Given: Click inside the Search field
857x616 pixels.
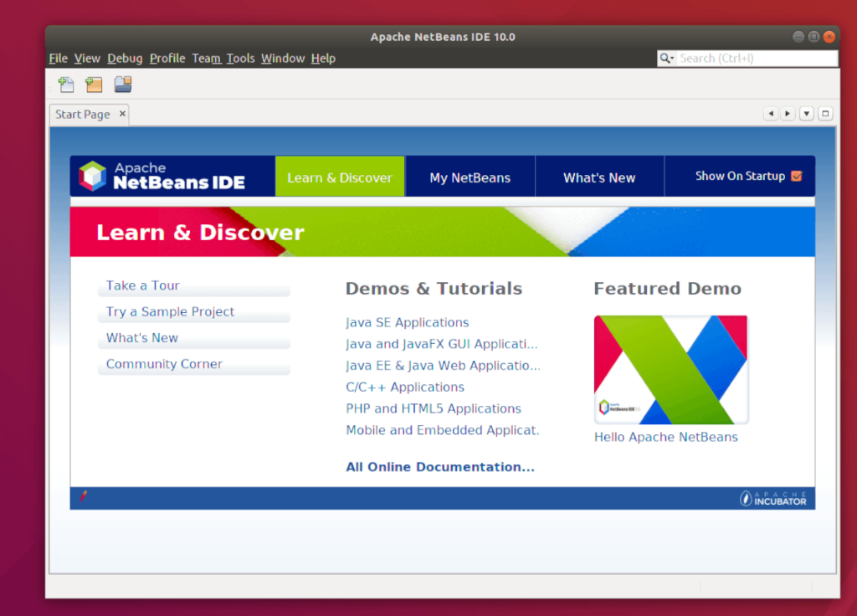Looking at the screenshot, I should (x=736, y=58).
